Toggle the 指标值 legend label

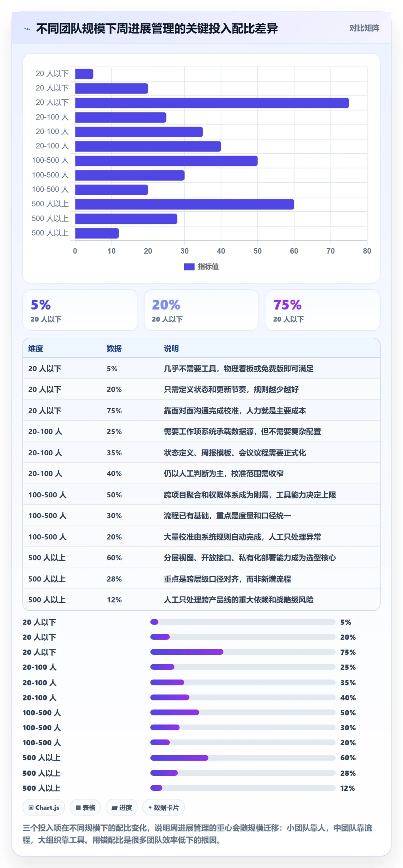tap(208, 267)
